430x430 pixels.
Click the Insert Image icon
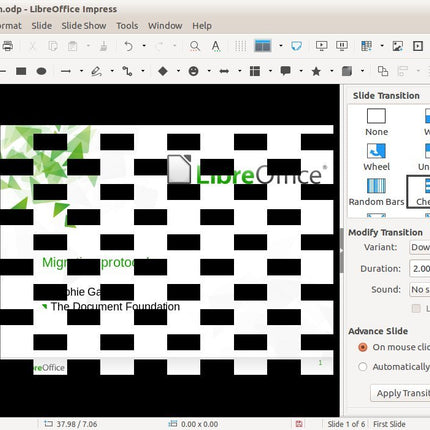pyautogui.click(x=397, y=46)
